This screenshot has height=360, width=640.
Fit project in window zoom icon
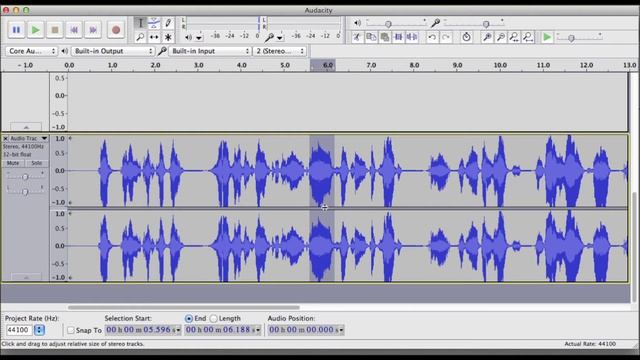pos(528,37)
